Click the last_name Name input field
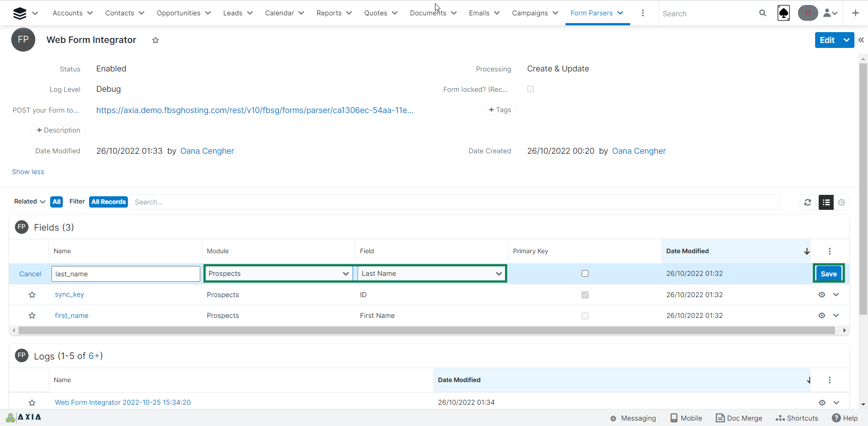868x426 pixels. 126,274
